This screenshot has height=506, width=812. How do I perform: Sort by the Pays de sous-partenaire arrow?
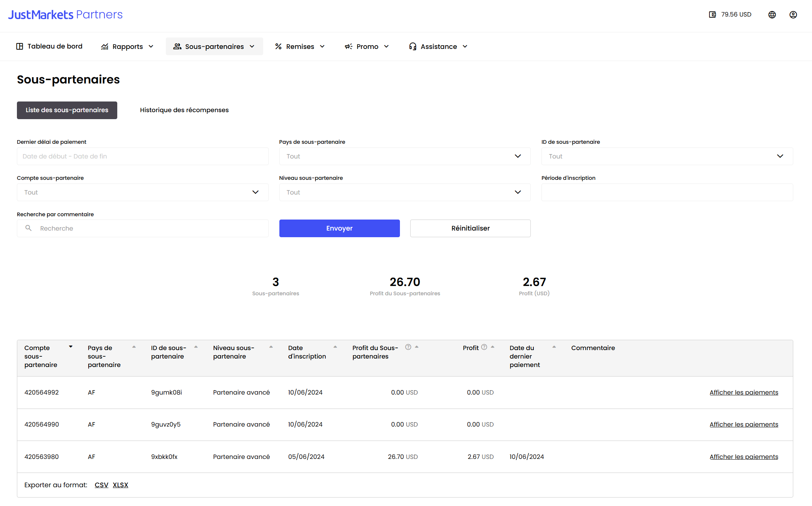tap(134, 347)
